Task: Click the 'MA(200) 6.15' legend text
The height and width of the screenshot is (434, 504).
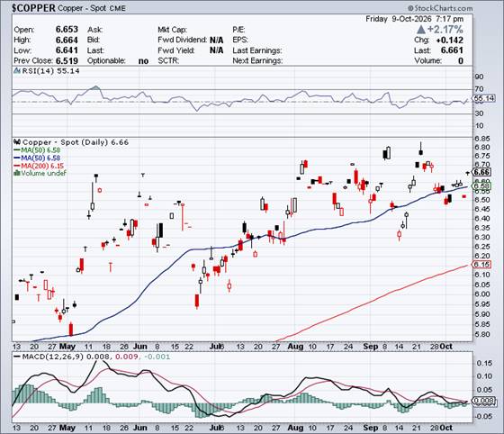Action: point(42,166)
